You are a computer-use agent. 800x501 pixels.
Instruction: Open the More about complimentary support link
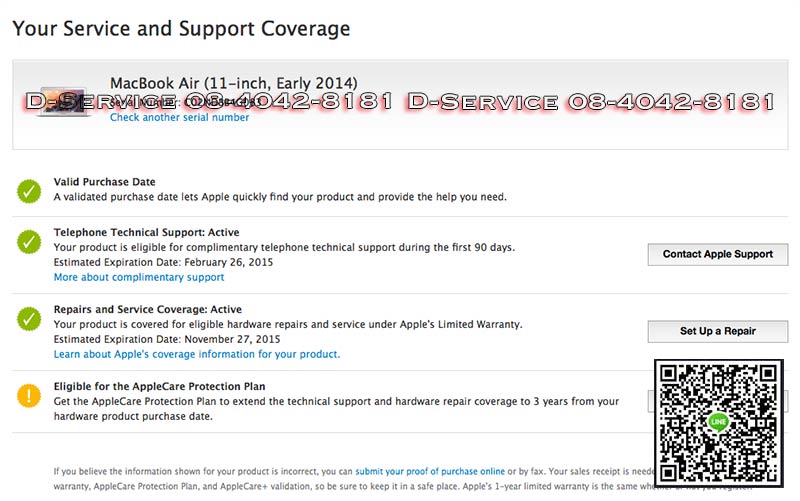click(139, 277)
